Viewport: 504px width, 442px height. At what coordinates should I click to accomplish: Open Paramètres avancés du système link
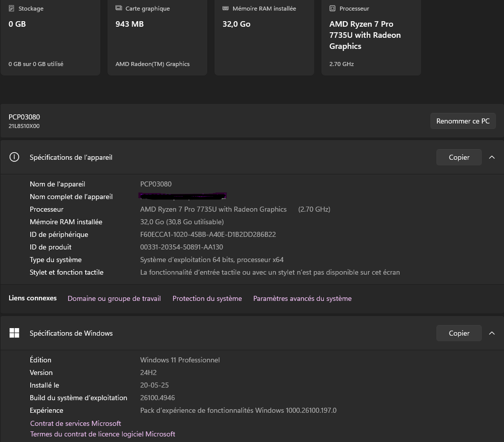tap(303, 298)
